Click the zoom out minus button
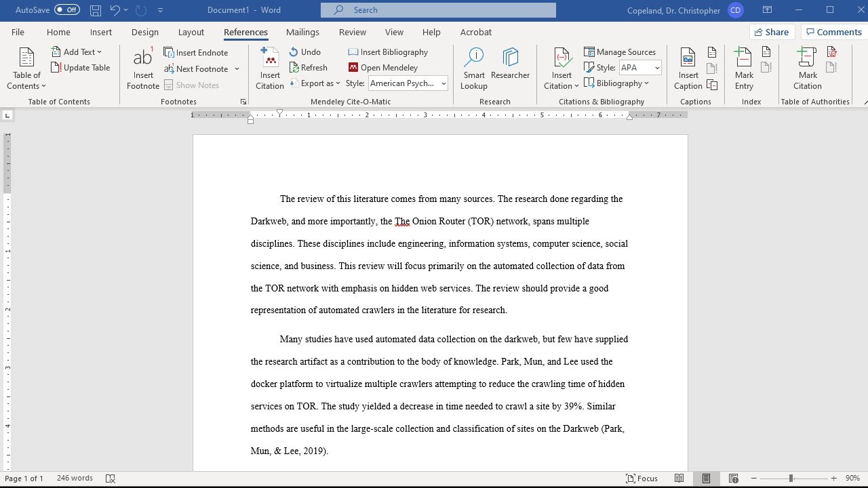Image resolution: width=868 pixels, height=488 pixels. [753, 479]
